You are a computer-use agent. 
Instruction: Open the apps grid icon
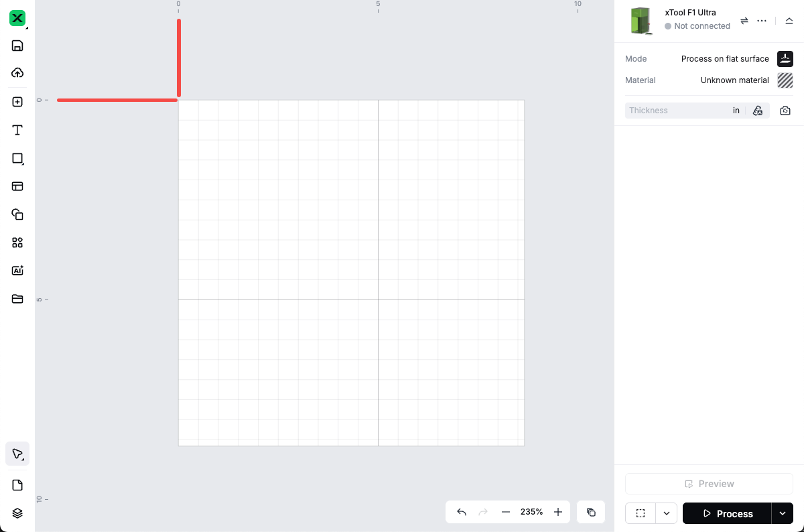click(17, 243)
